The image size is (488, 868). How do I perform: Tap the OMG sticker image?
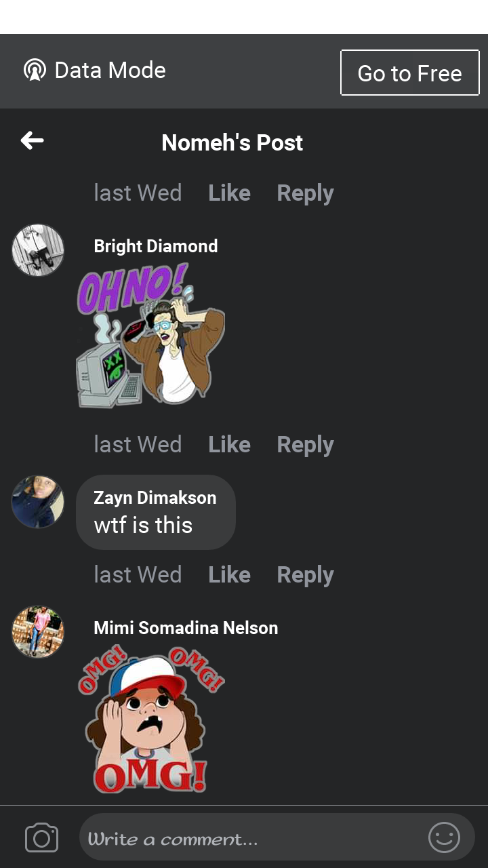pyautogui.click(x=150, y=719)
